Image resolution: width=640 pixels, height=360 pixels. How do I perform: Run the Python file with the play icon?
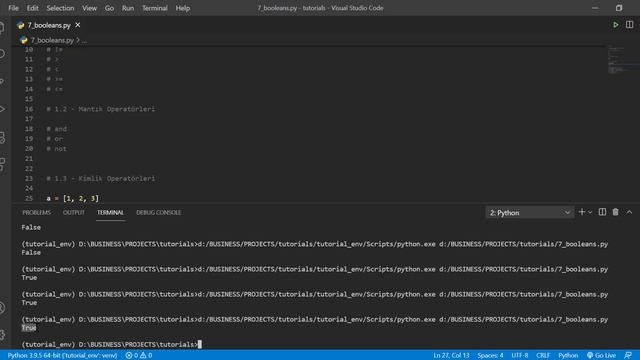click(x=616, y=25)
